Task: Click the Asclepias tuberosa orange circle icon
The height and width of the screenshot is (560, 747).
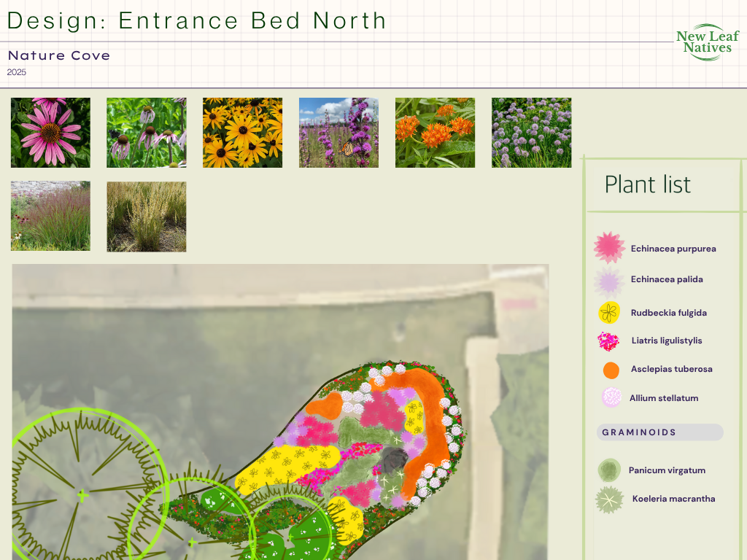Action: (611, 370)
